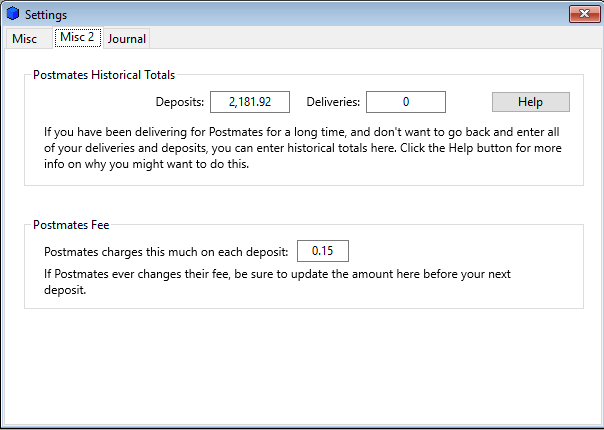Image resolution: width=604 pixels, height=430 pixels.
Task: Click the fee change reminder text
Action: (x=277, y=282)
